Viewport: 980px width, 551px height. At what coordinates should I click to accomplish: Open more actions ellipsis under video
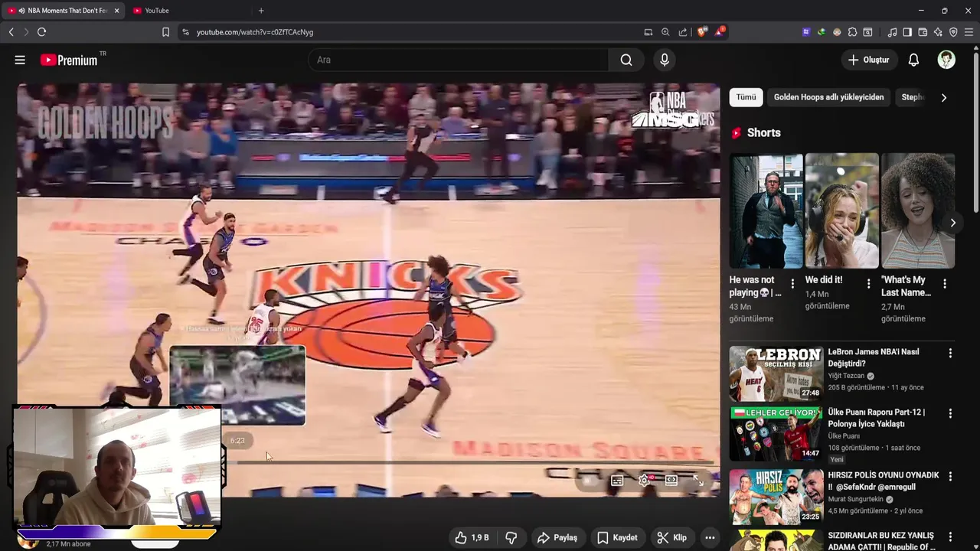pyautogui.click(x=710, y=538)
